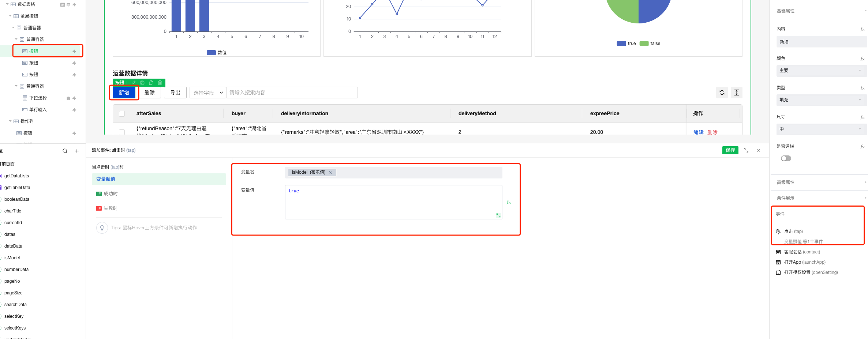Choose 客服会话 (contact) event
The width and height of the screenshot is (868, 339).
coord(802,252)
